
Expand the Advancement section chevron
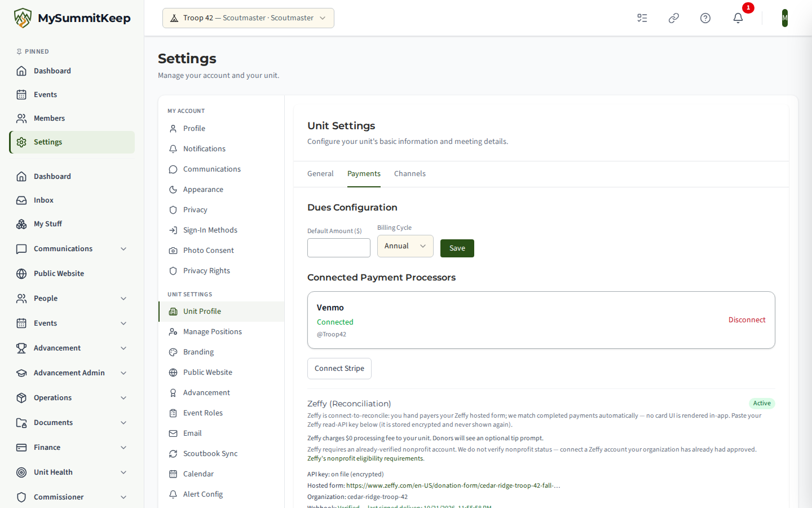click(123, 348)
